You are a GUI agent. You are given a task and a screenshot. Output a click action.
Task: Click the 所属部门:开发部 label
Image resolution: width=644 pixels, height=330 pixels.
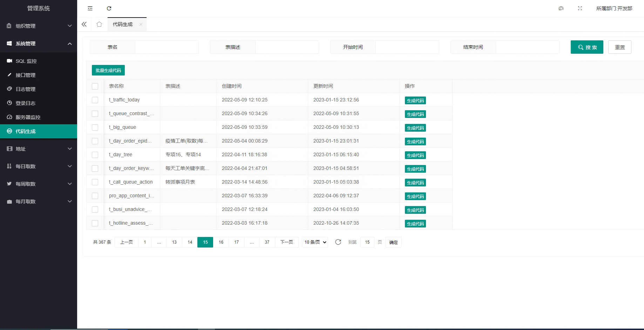[614, 8]
